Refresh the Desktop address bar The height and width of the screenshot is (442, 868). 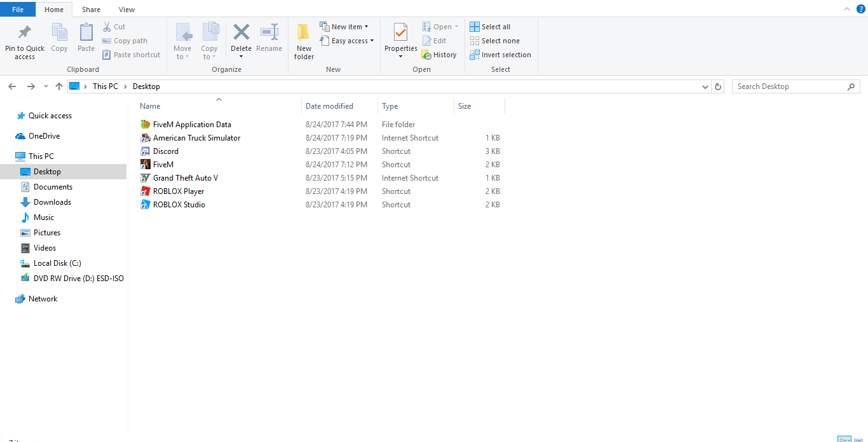[x=718, y=86]
